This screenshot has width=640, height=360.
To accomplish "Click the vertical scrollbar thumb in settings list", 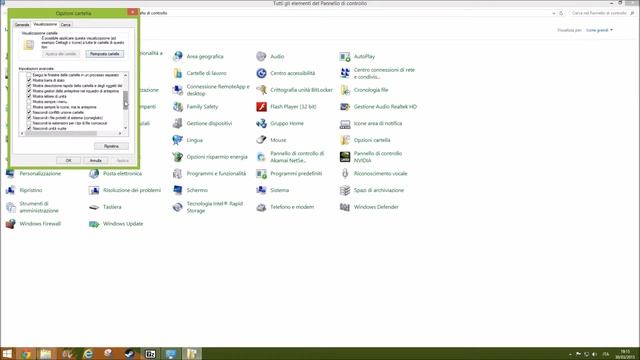I will point(126,100).
